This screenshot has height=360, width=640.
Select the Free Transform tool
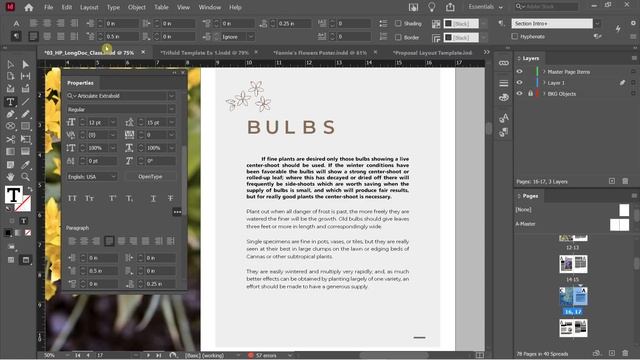(x=25, y=139)
